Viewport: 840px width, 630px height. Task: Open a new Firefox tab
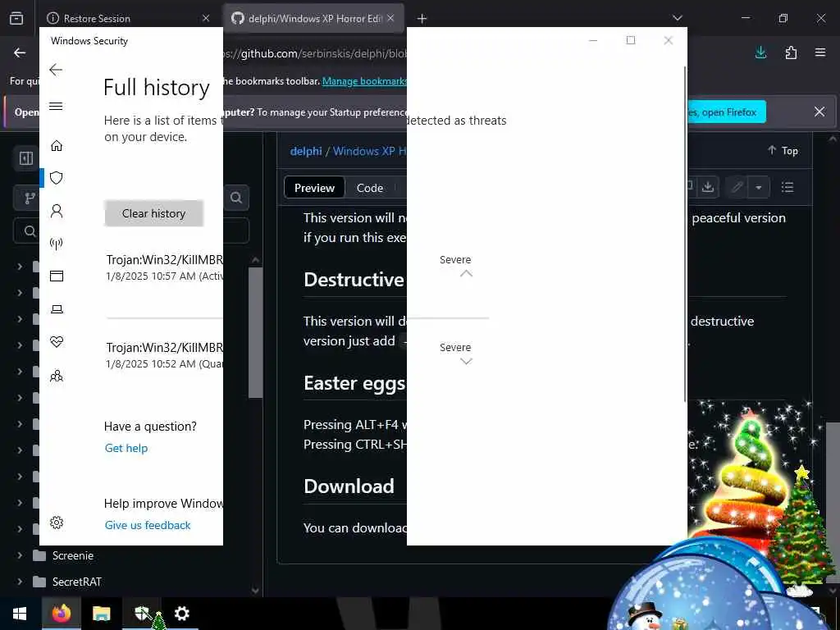coord(422,19)
